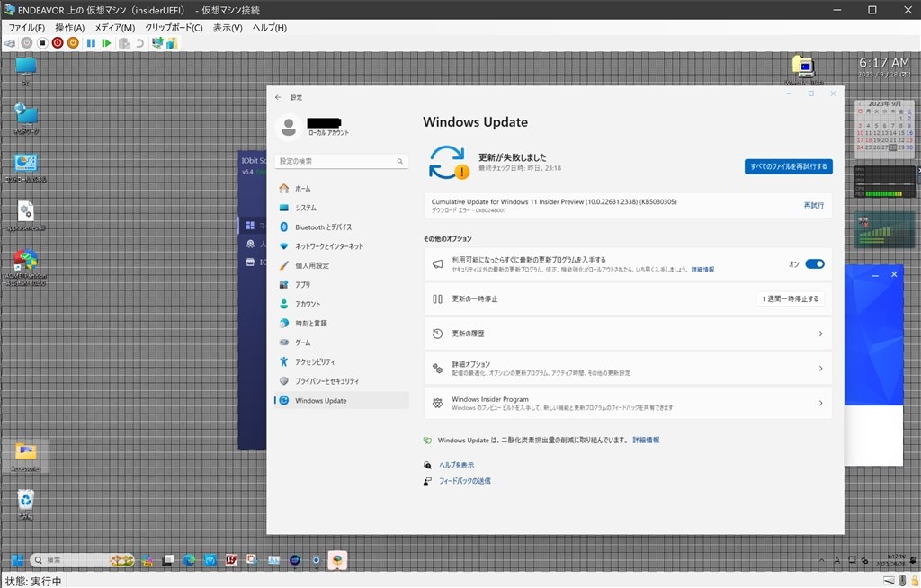The height and width of the screenshot is (588, 921).
Task: Click すべてのファイルを再試行する button
Action: point(788,166)
